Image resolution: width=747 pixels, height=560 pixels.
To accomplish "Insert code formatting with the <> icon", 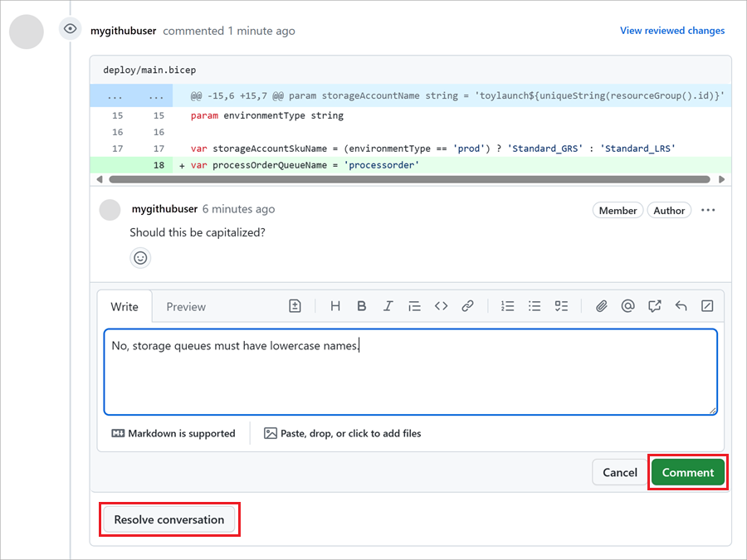I will point(442,305).
